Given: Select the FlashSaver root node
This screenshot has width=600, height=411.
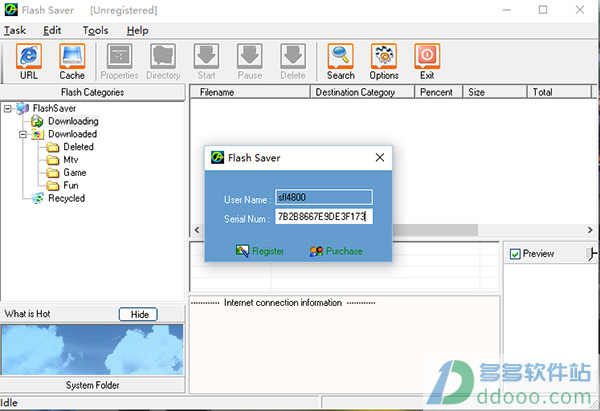Looking at the screenshot, I should [54, 108].
